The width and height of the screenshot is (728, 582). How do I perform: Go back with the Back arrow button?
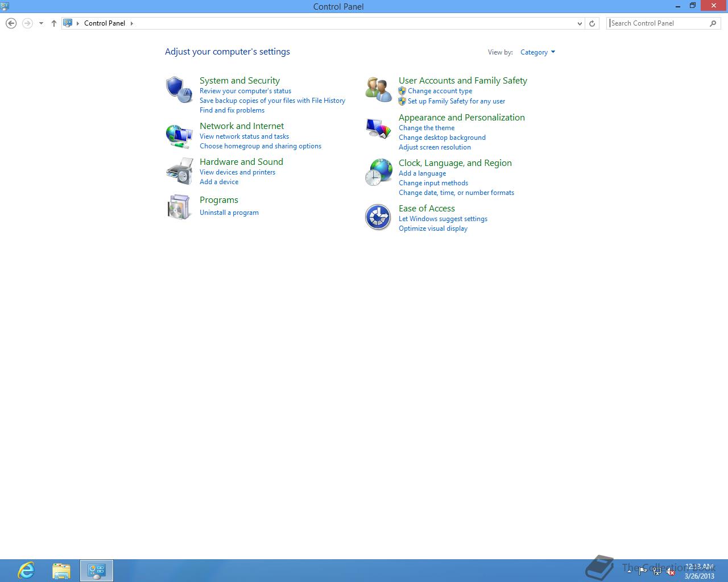(x=11, y=23)
